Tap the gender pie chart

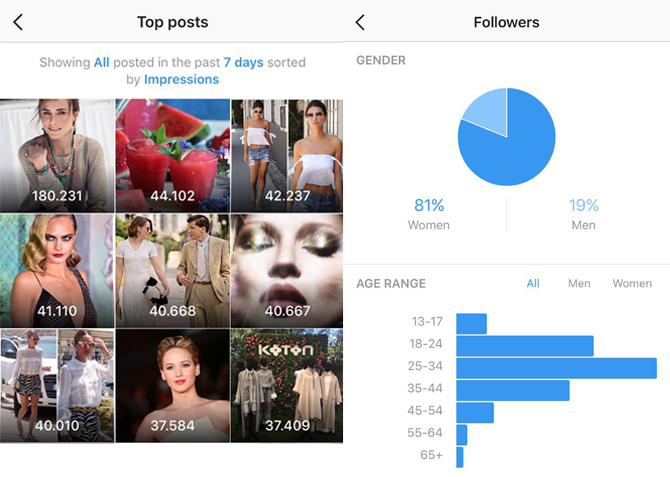(506, 137)
